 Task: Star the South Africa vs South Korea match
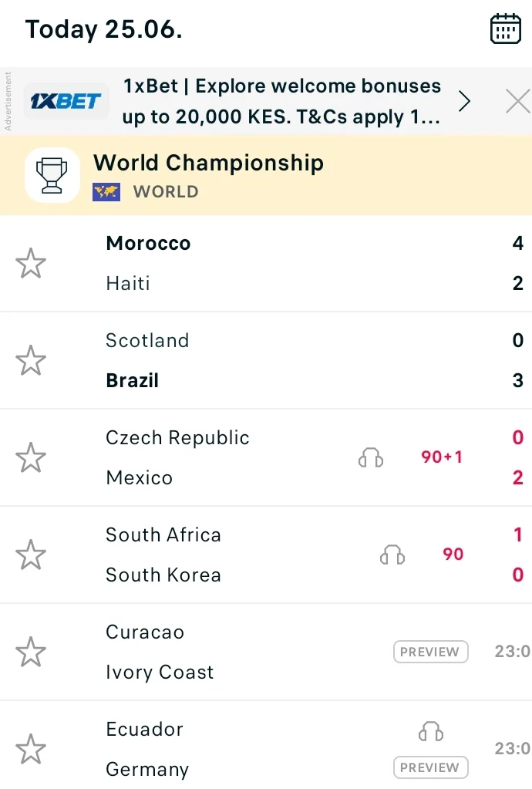tap(31, 555)
